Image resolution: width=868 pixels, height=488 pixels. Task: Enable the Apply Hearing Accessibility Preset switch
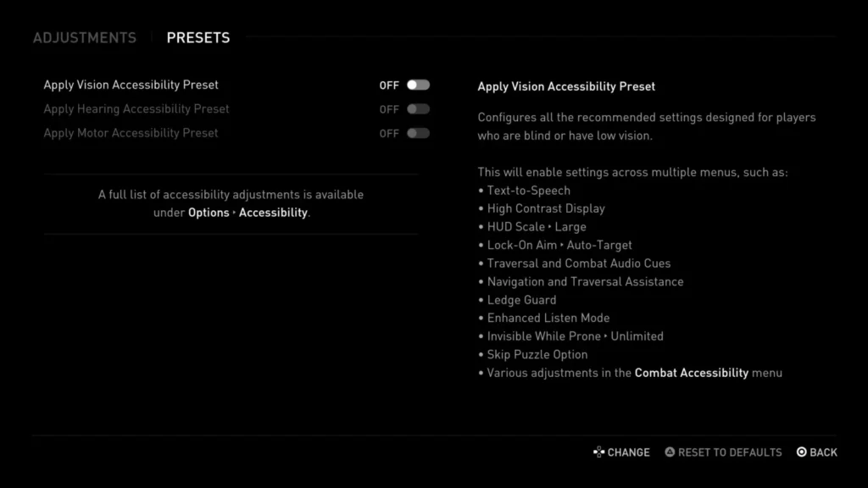[x=418, y=109]
